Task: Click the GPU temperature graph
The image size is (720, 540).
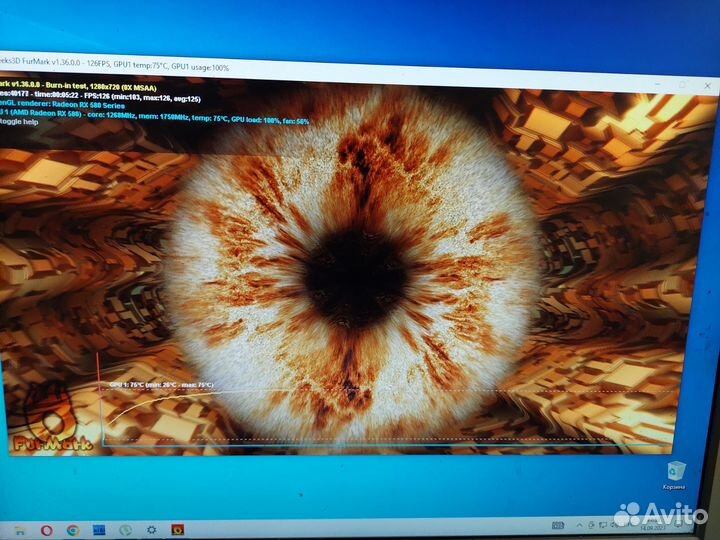Action: click(x=380, y=415)
